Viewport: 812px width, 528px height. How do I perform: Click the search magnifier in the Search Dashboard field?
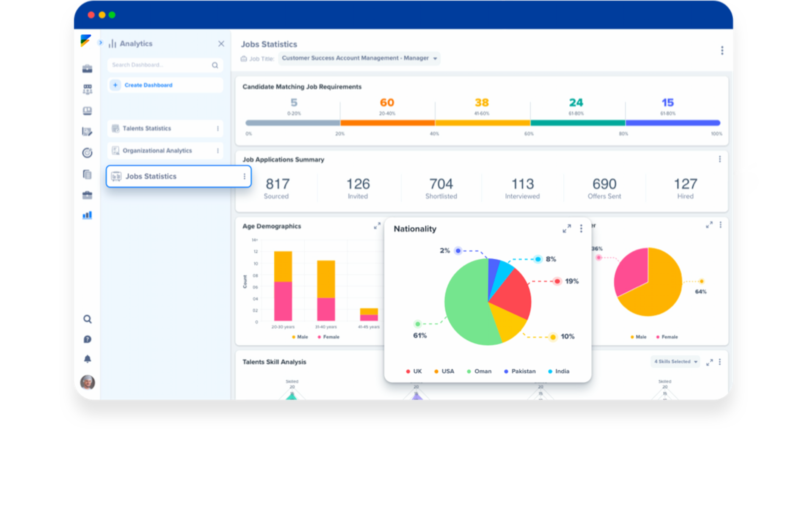(x=215, y=65)
